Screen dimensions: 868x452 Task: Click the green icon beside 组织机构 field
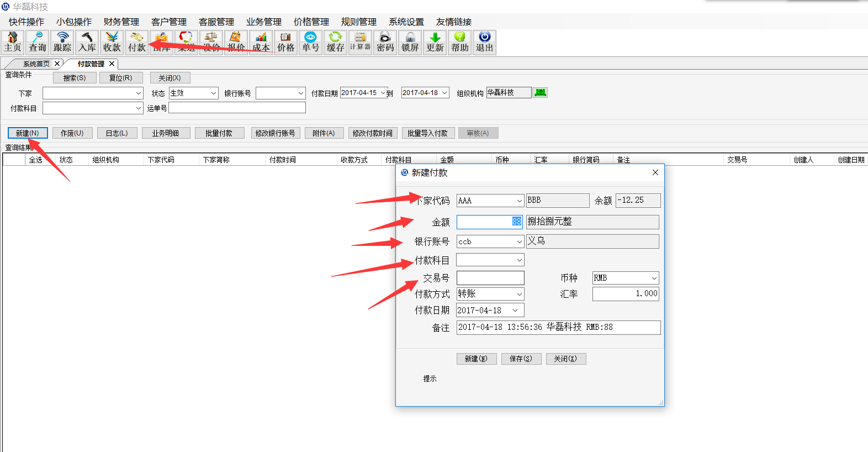(x=541, y=93)
